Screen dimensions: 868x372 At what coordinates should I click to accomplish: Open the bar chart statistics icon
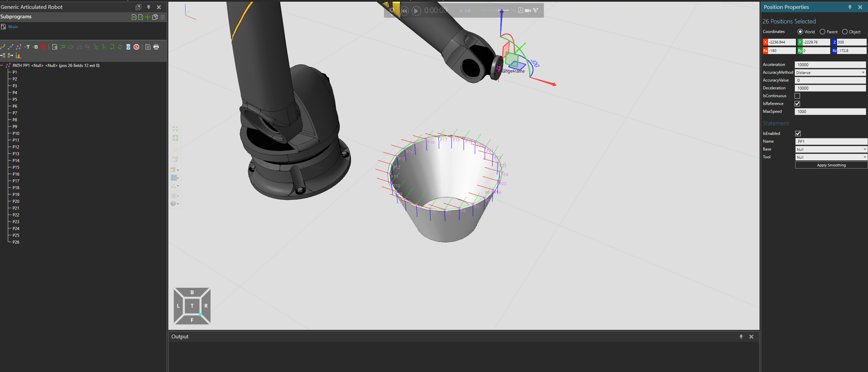19,55
